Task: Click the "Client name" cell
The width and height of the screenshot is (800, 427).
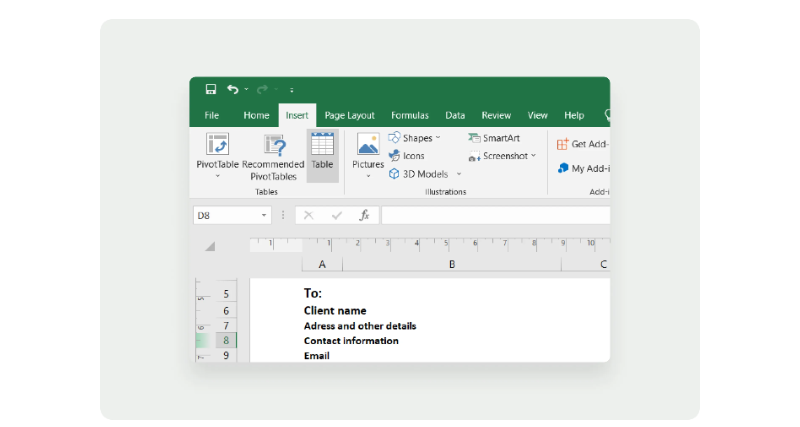Action: 335,311
